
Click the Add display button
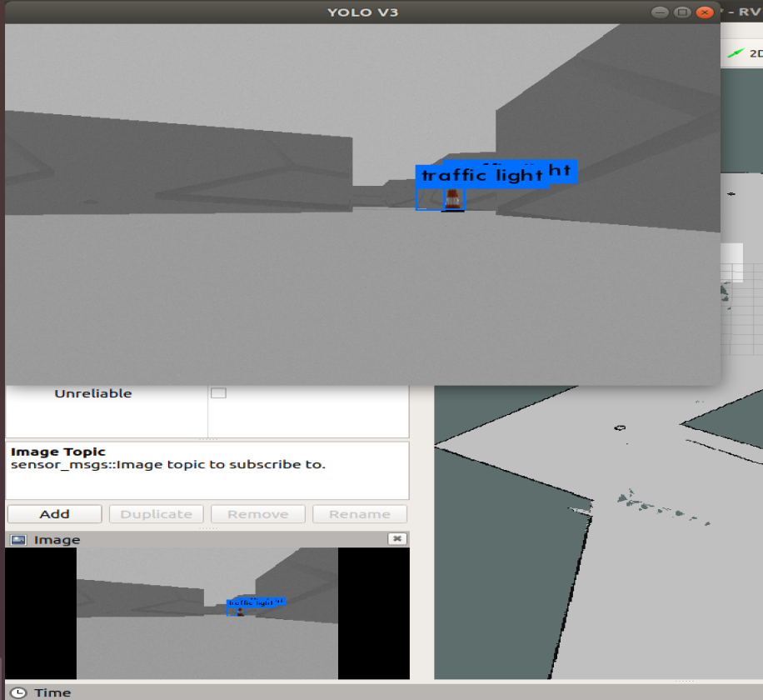pyautogui.click(x=55, y=514)
